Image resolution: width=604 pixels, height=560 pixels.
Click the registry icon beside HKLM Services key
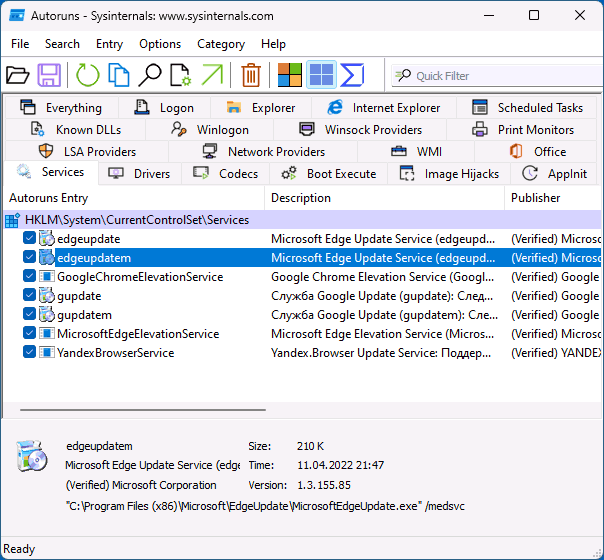(x=12, y=220)
